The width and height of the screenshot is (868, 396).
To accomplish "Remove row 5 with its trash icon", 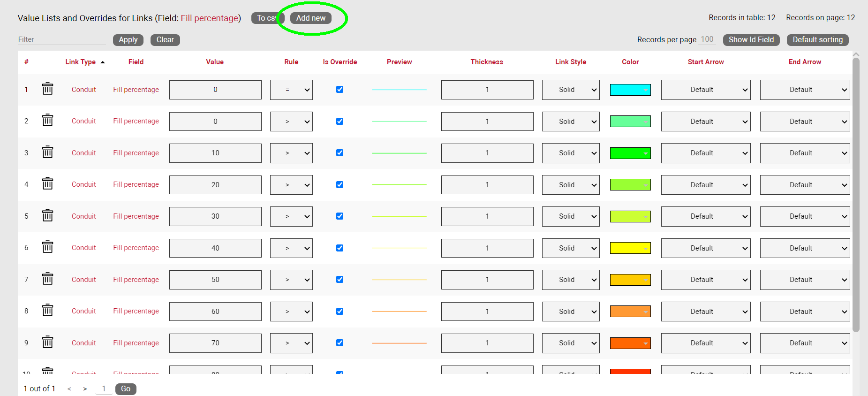I will (47, 216).
